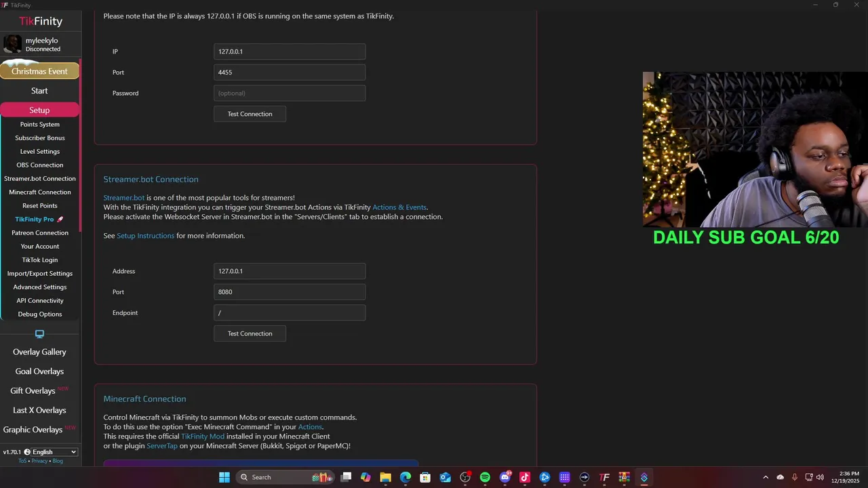The width and height of the screenshot is (868, 488).
Task: Open Patreon Connection in sidebar
Action: click(x=40, y=233)
